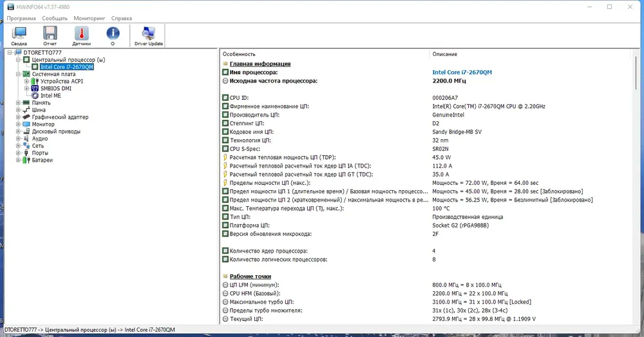This screenshot has width=644, height=337.
Task: Expand the Память tree node
Action: pyautogui.click(x=18, y=102)
